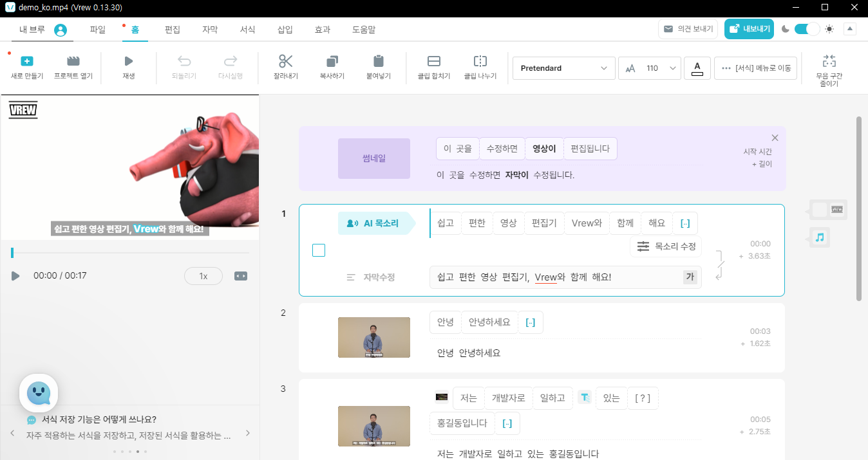Screen dimensions: 868x460
Task: Select the word 개발자로 in clip 3
Action: tap(508, 398)
